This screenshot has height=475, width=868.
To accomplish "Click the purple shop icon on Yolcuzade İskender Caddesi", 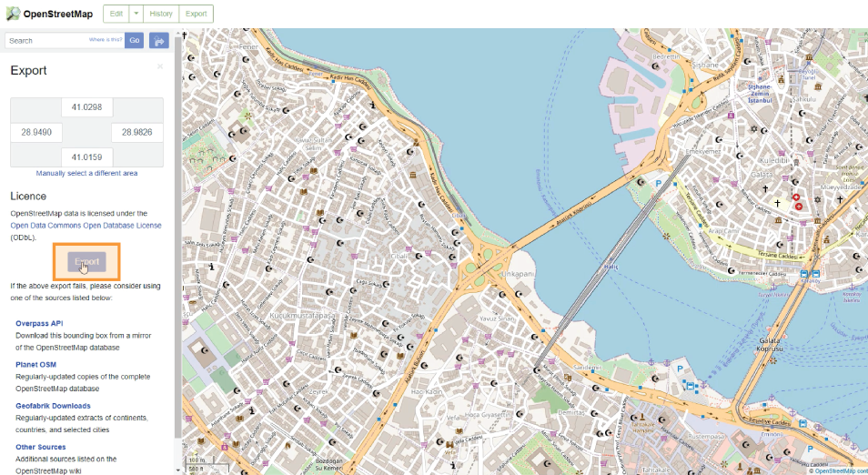I will tap(731, 116).
